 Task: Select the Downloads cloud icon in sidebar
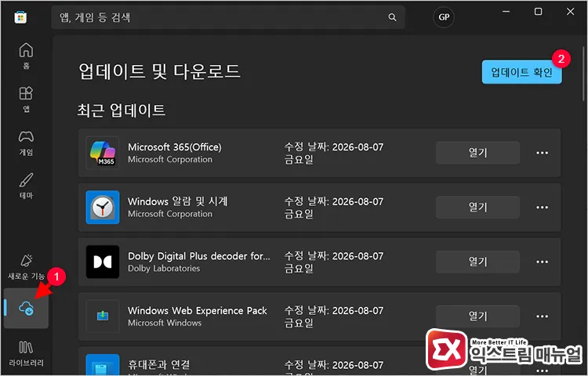coord(26,309)
